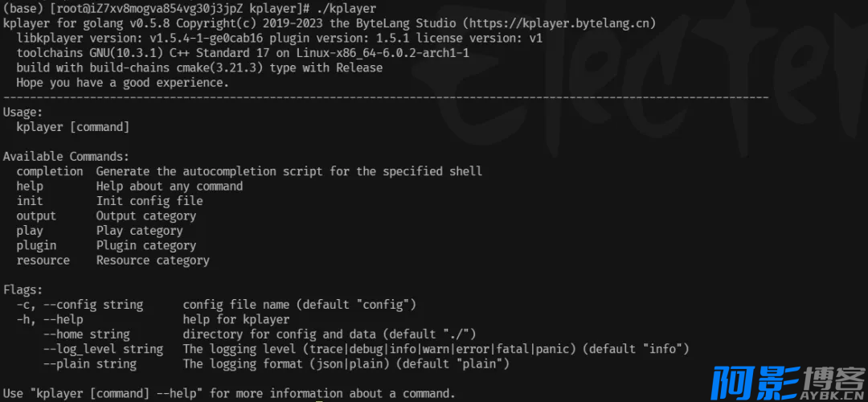Click the play command entry
This screenshot has height=402, width=868.
click(x=30, y=231)
